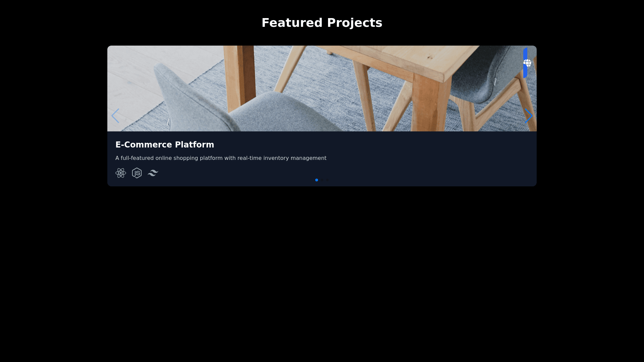Open the E-Commerce project cover image

(322, 88)
